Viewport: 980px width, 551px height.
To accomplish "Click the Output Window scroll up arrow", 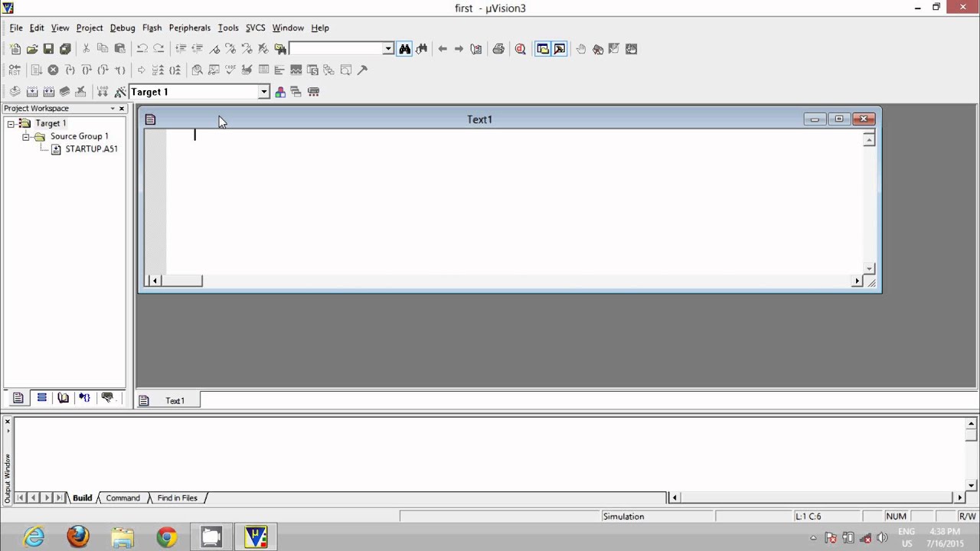I will pyautogui.click(x=972, y=423).
